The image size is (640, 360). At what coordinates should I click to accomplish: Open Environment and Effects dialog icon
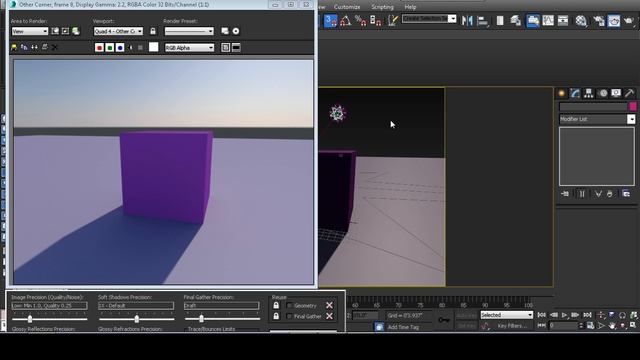pyautogui.click(x=236, y=31)
